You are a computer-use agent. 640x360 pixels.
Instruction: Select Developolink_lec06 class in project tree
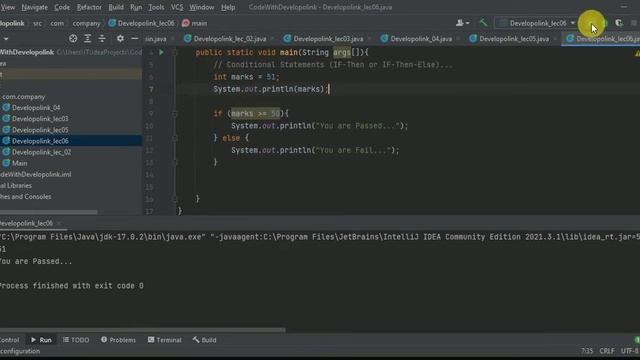point(40,140)
